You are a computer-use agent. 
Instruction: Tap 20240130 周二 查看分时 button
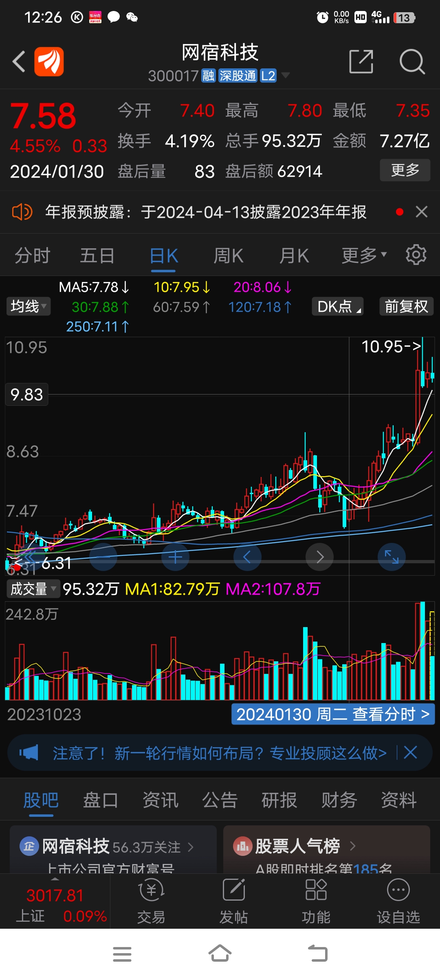point(333,714)
